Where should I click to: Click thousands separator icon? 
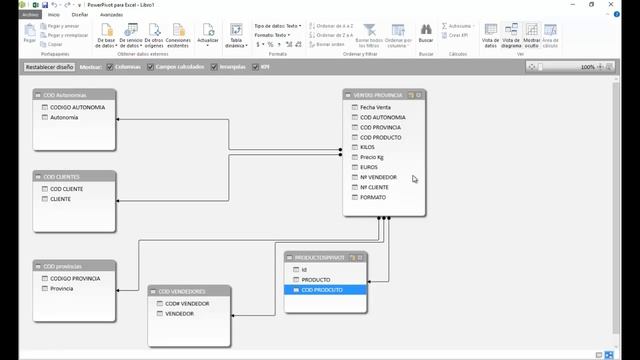click(279, 44)
